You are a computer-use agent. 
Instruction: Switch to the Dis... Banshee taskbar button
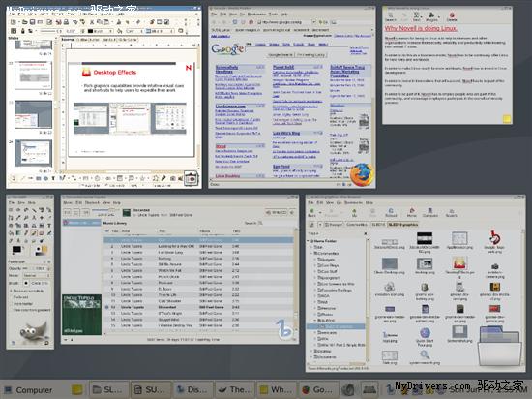[193, 390]
